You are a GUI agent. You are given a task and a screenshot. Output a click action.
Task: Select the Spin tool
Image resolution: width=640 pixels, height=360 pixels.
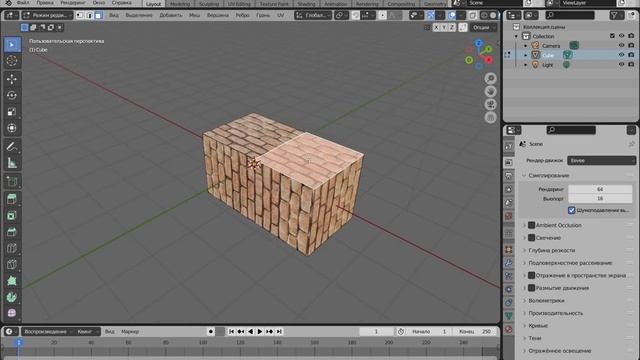point(12,297)
